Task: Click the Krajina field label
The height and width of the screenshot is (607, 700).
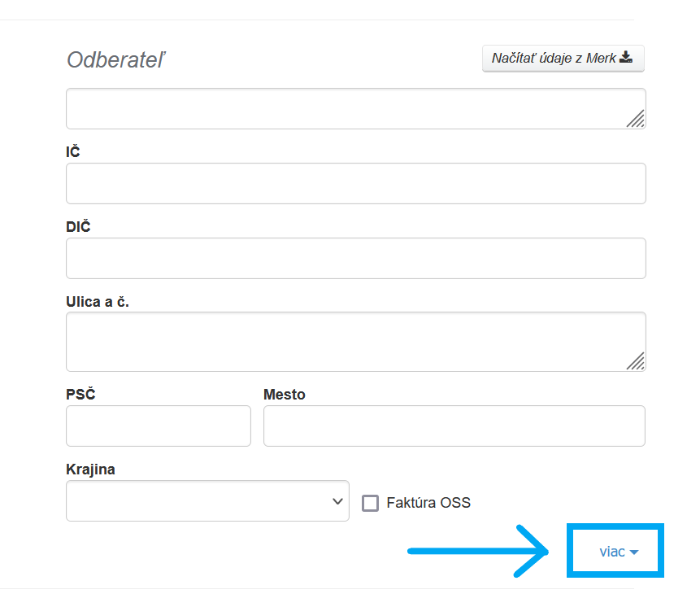Action: point(90,469)
